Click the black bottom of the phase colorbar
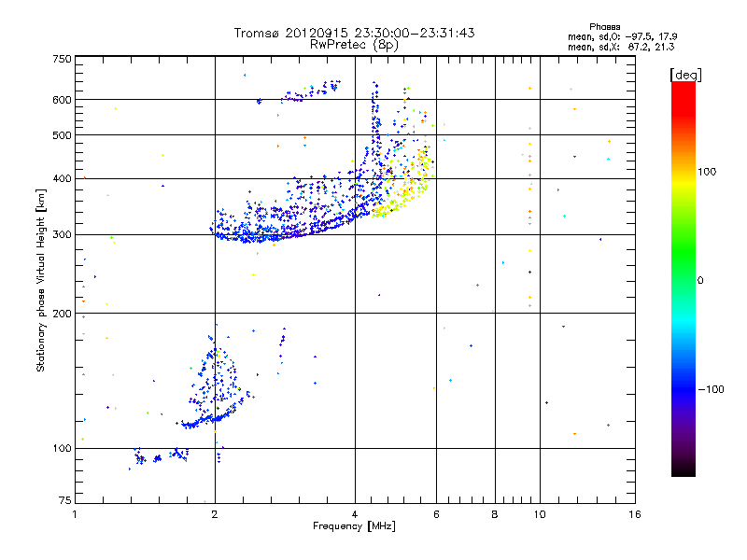 click(684, 470)
